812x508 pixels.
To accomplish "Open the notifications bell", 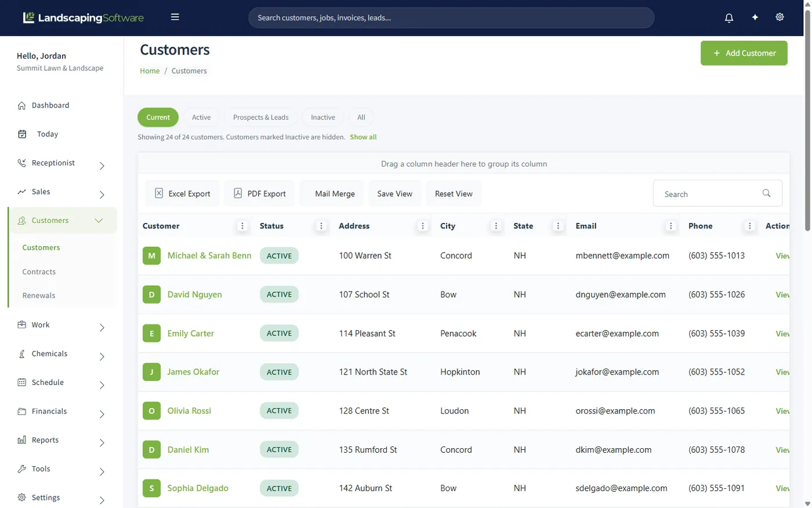I will click(x=729, y=17).
